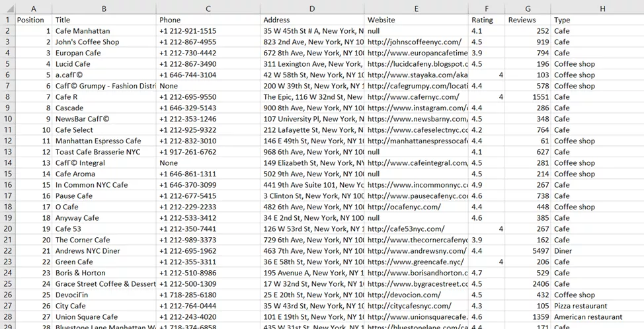Viewport: 644px width, 329px height.
Task: Click the Rating header cell
Action: point(487,20)
